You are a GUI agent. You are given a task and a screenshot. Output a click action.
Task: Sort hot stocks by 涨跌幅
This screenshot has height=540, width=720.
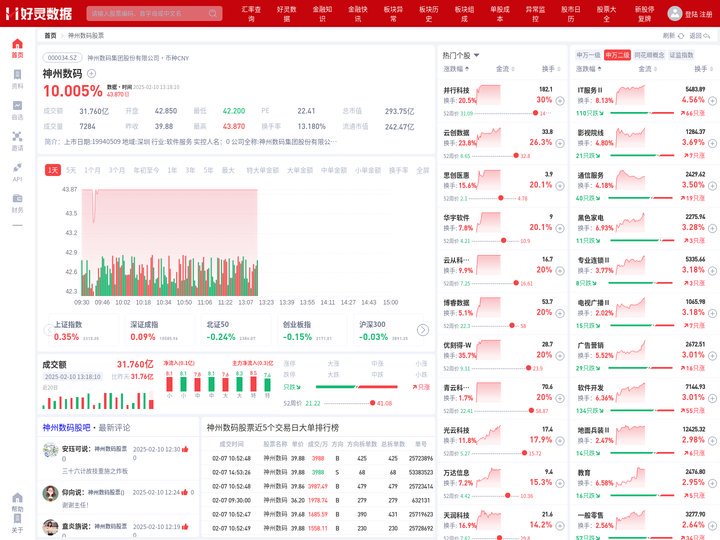click(x=456, y=69)
